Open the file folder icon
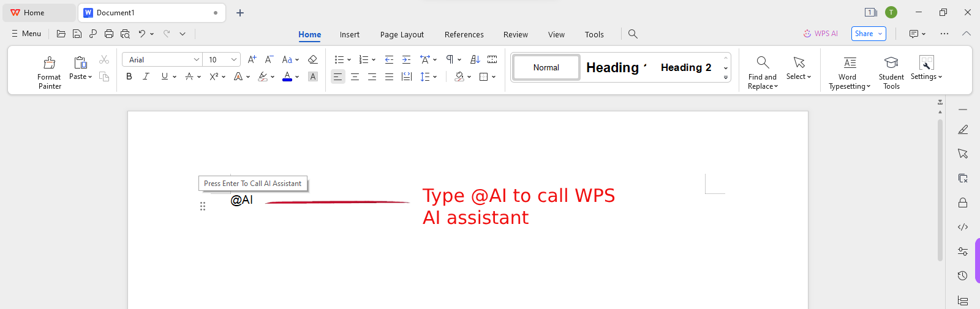 [x=61, y=34]
